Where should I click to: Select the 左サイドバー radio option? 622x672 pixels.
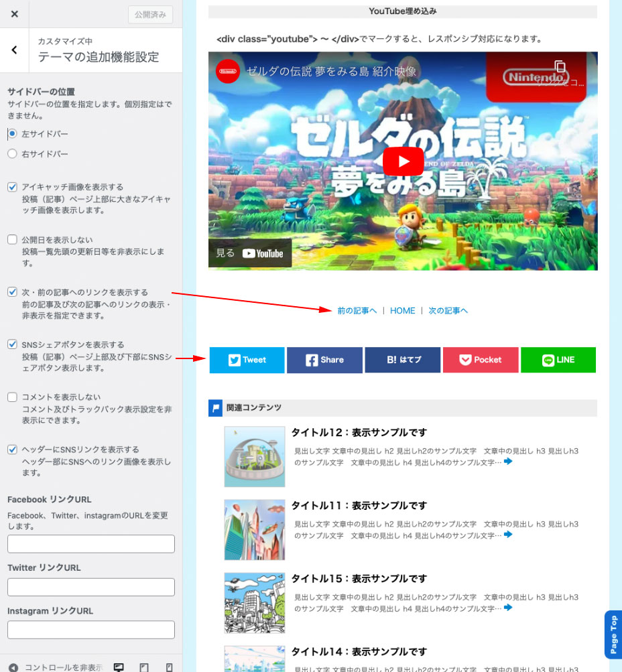coord(13,134)
